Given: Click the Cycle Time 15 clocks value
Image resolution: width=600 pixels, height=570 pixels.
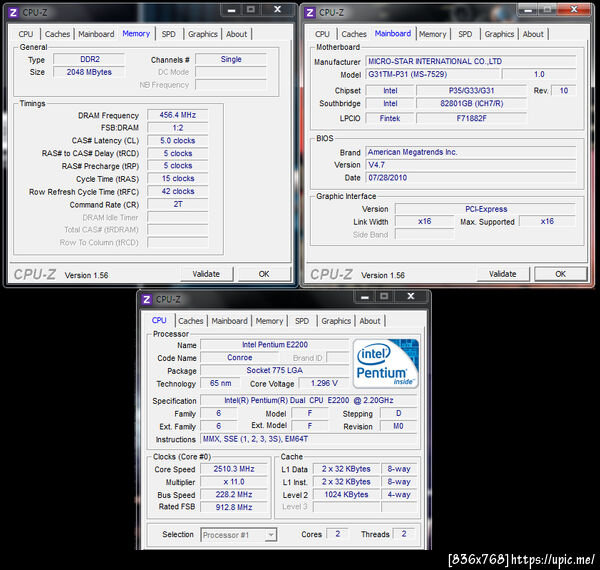Looking at the screenshot, I should [178, 179].
